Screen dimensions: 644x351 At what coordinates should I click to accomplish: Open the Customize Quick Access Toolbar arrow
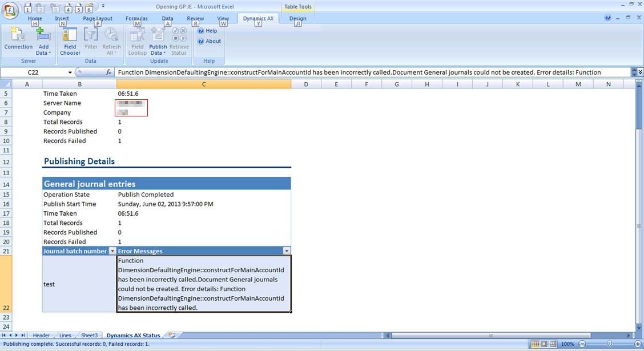pos(103,6)
